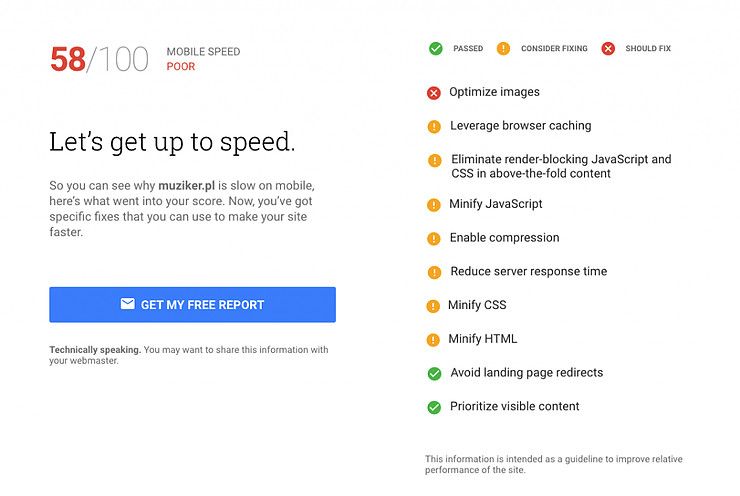740x496 pixels.
Task: Click the warning icon next to Minify CSS
Action: tap(433, 306)
